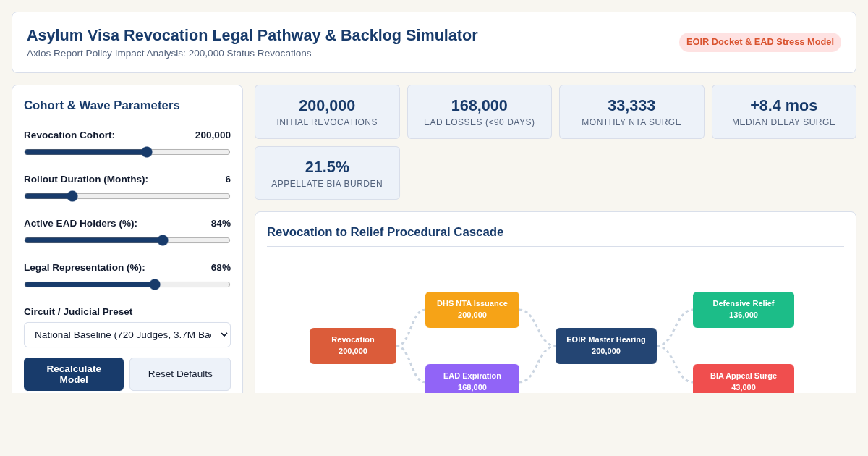The image size is (868, 456).
Task: Click the BIA Appeal Surge node
Action: coord(744,379)
